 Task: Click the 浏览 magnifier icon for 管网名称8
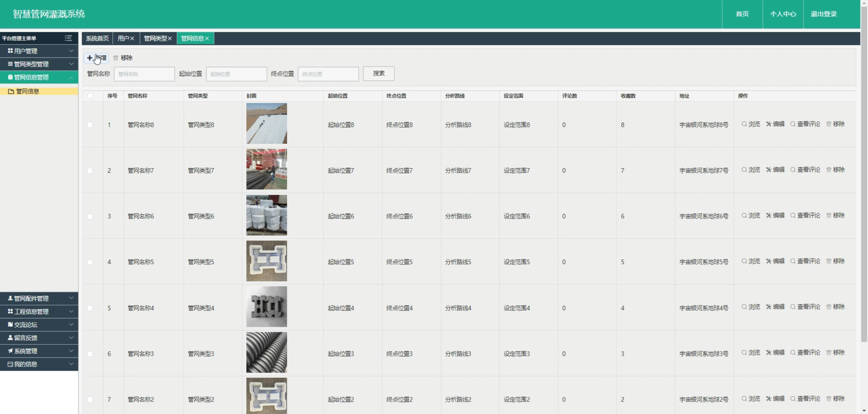click(x=744, y=124)
